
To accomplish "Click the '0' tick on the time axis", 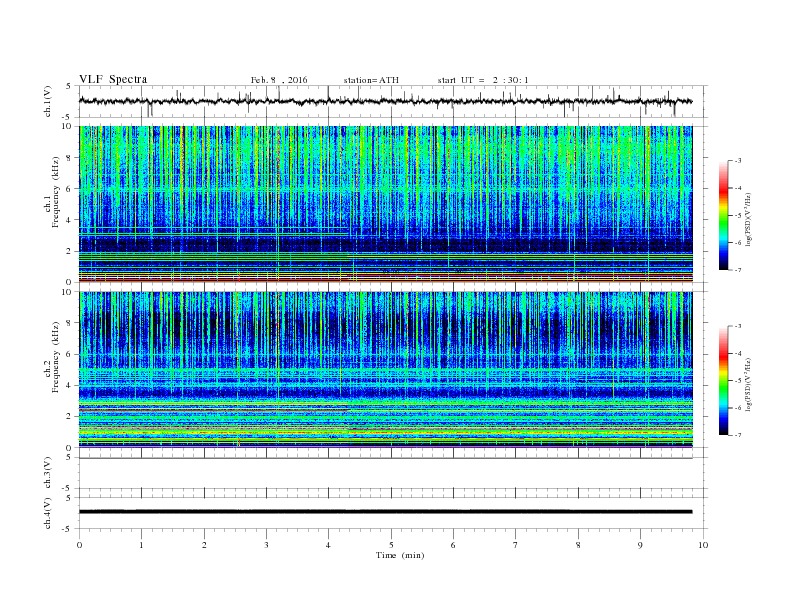I will 79,545.
